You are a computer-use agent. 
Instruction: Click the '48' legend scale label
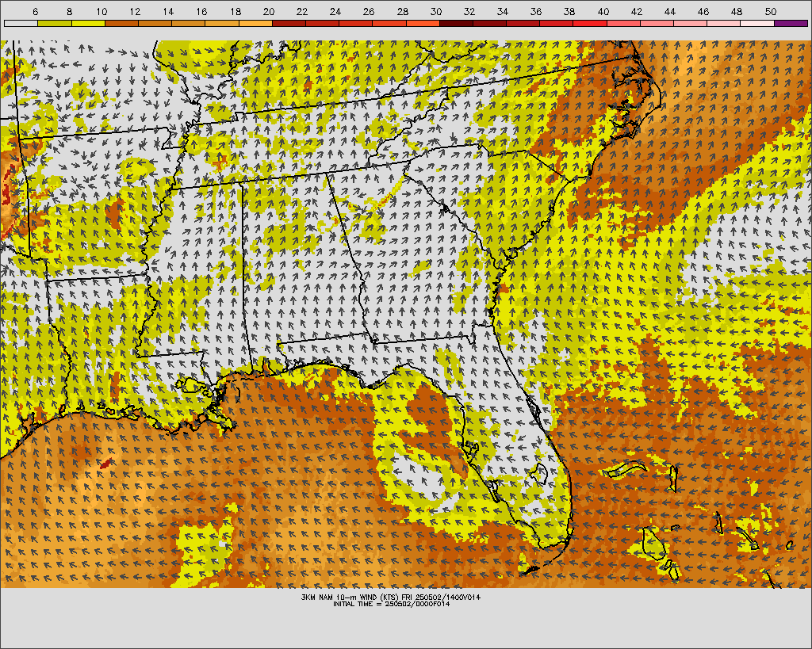[x=737, y=12]
